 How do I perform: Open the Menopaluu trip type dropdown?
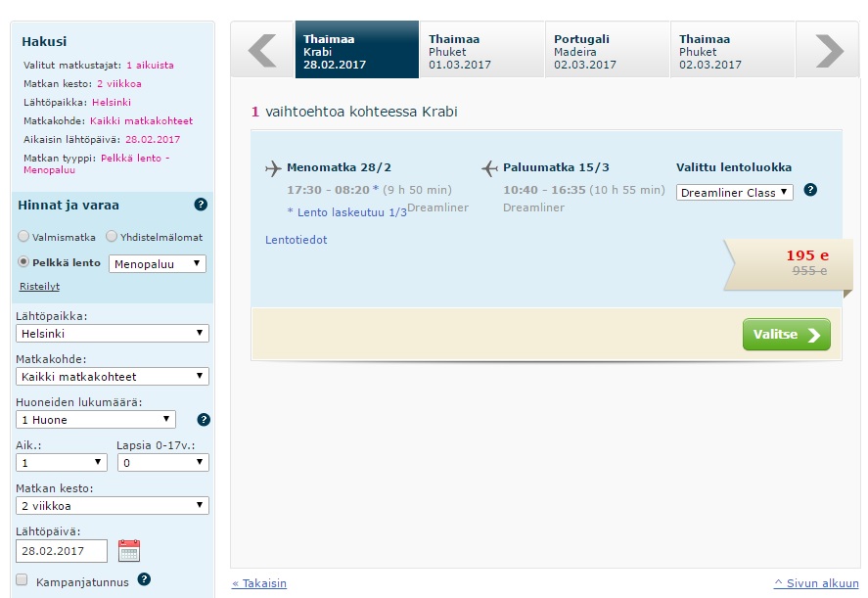pos(158,263)
